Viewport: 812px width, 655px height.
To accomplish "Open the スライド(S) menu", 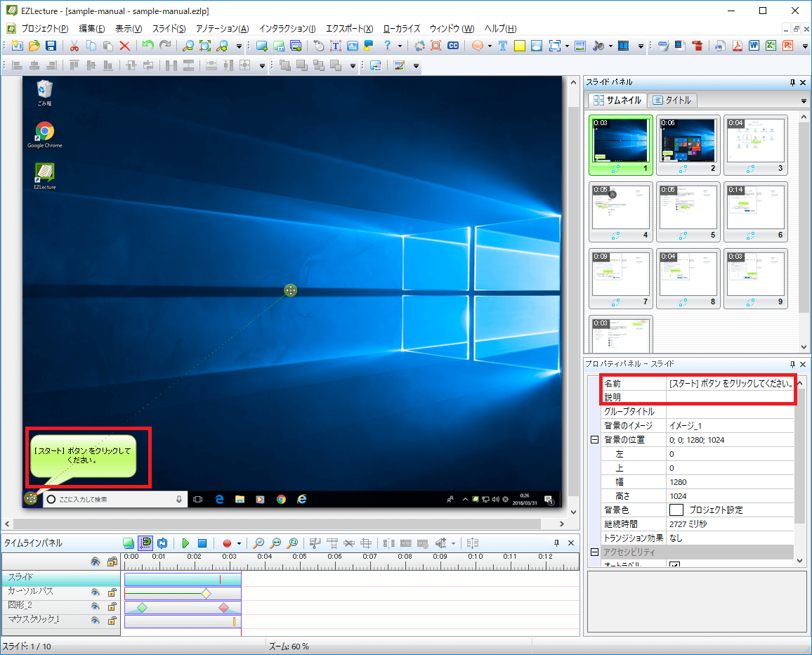I will [x=169, y=29].
